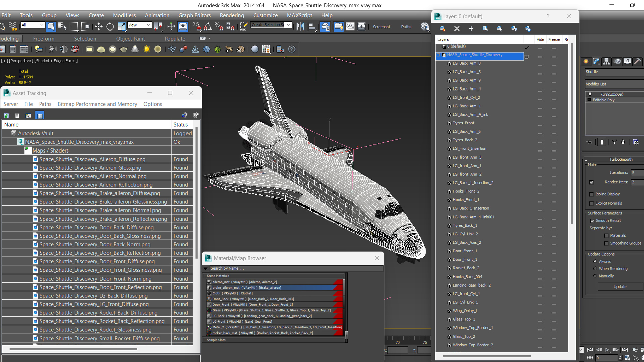This screenshot has width=644, height=362.
Task: Open the Manage Layers toolbar icon
Action: pyautogui.click(x=325, y=26)
